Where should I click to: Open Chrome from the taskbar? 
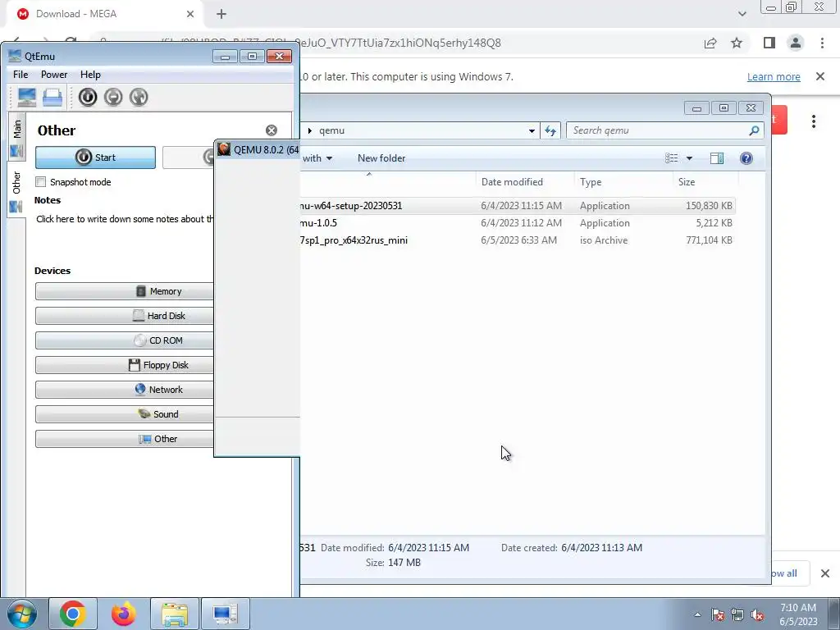click(x=73, y=614)
